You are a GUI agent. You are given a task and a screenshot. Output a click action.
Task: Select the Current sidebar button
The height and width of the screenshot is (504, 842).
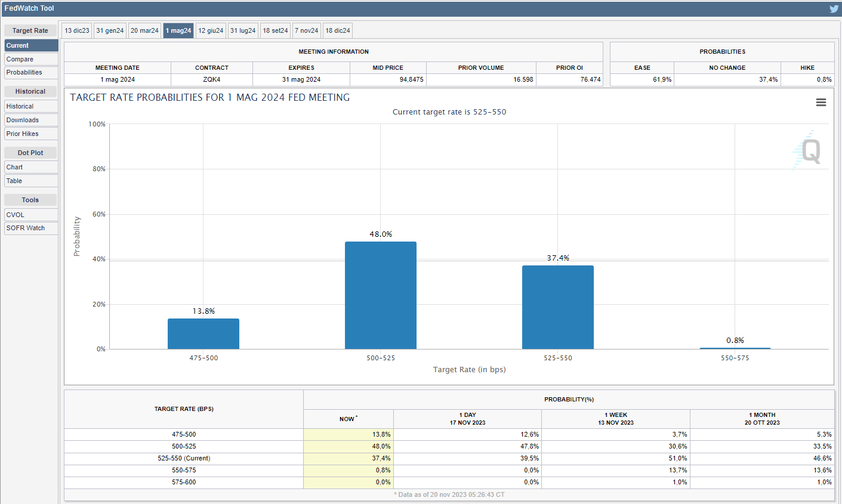point(31,45)
